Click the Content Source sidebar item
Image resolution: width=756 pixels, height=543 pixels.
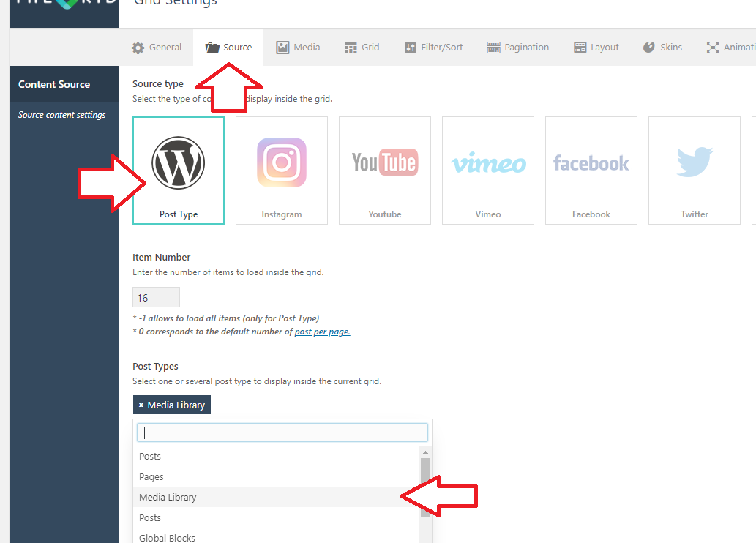pos(54,84)
